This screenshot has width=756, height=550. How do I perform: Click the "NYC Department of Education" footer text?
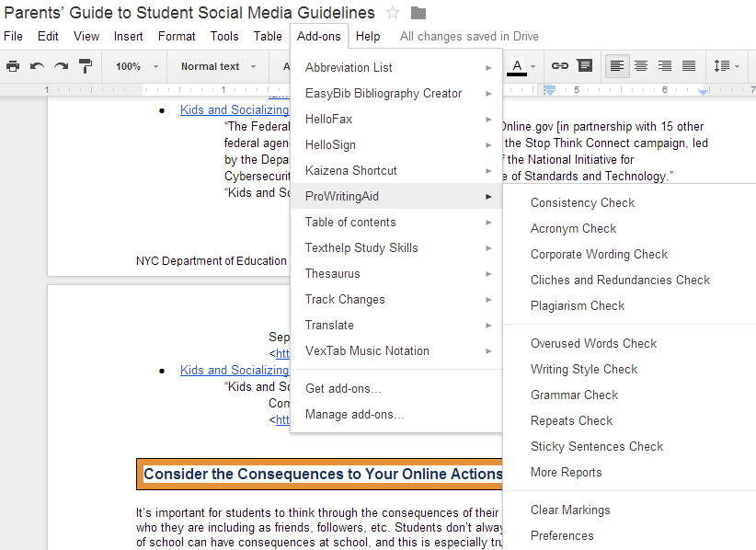[x=212, y=261]
